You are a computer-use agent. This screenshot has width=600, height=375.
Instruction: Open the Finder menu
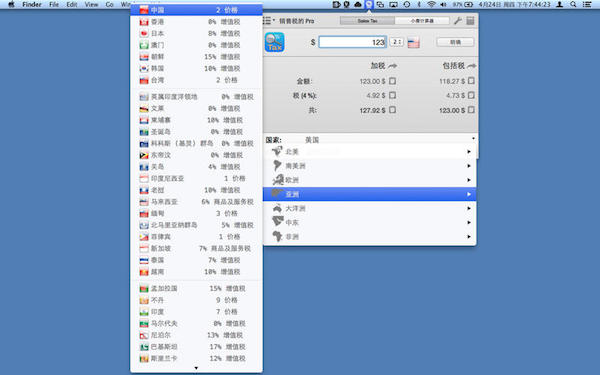coord(32,5)
